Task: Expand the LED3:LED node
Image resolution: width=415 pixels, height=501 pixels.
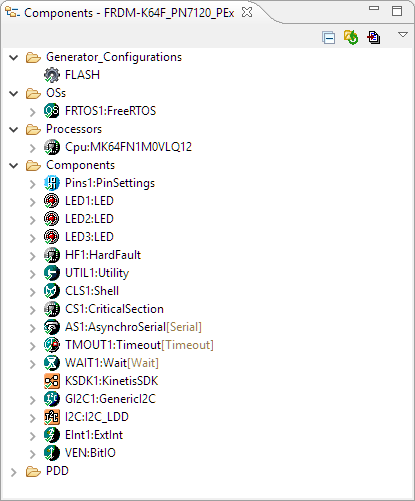Action: [32, 238]
